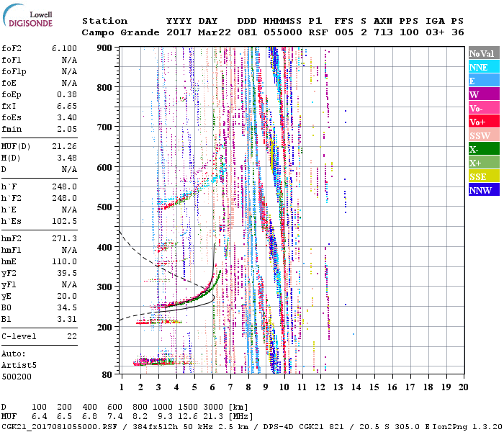Select the NNE cyan legend swatch
This screenshot has height=432, width=504.
[484, 67]
